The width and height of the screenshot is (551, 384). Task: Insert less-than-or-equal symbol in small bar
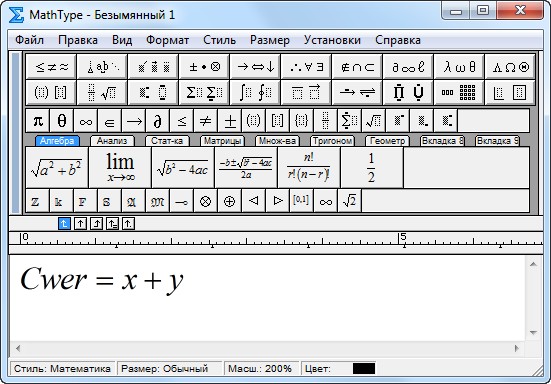tap(182, 121)
